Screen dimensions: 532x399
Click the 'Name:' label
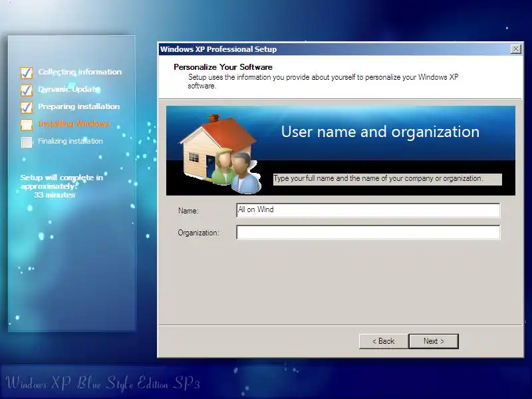[x=188, y=211]
